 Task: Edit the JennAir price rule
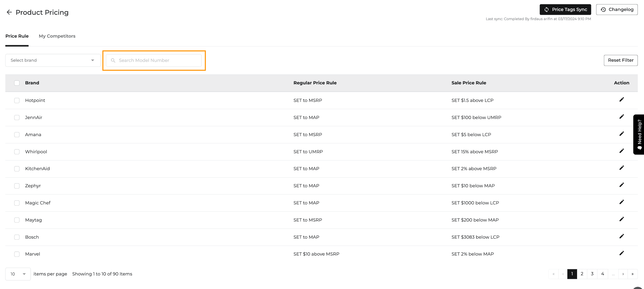[x=622, y=117]
